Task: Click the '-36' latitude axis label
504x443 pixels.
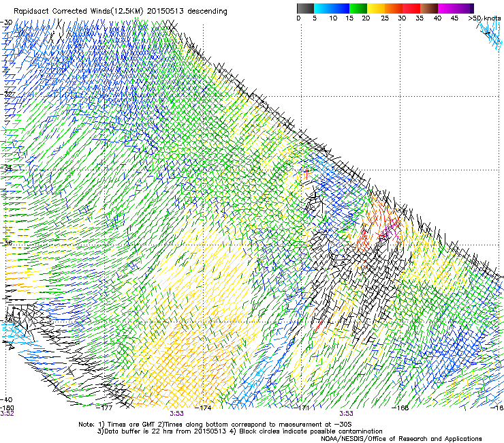Action: pyautogui.click(x=6, y=243)
